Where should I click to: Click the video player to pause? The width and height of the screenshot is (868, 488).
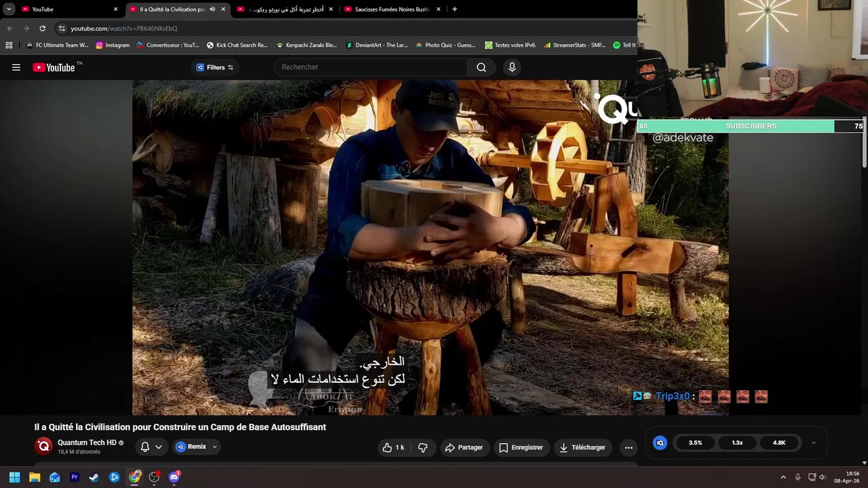click(431, 247)
